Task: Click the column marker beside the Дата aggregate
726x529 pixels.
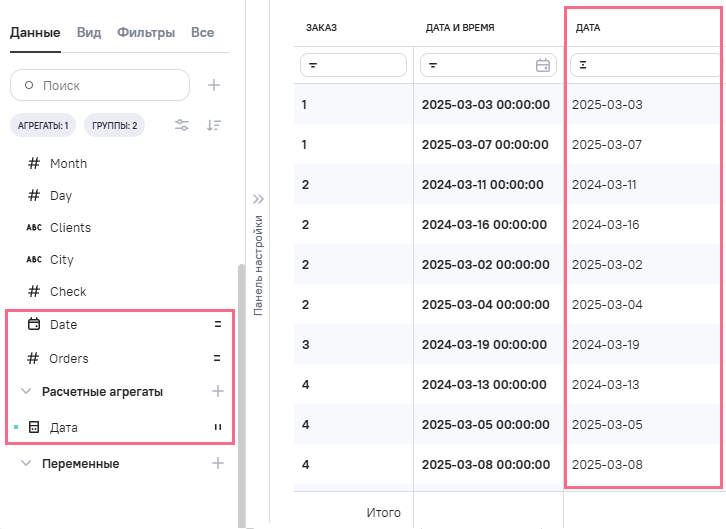Action: (217, 428)
